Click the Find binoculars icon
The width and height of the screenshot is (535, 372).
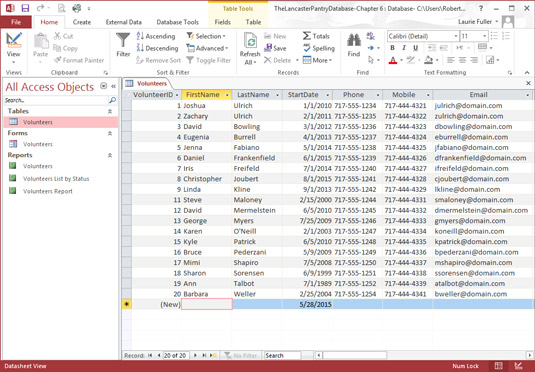pyautogui.click(x=354, y=41)
